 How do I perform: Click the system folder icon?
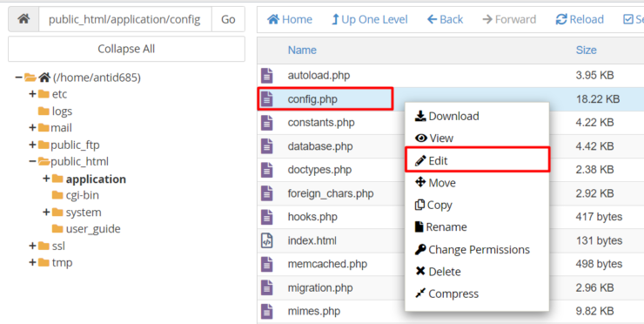58,213
